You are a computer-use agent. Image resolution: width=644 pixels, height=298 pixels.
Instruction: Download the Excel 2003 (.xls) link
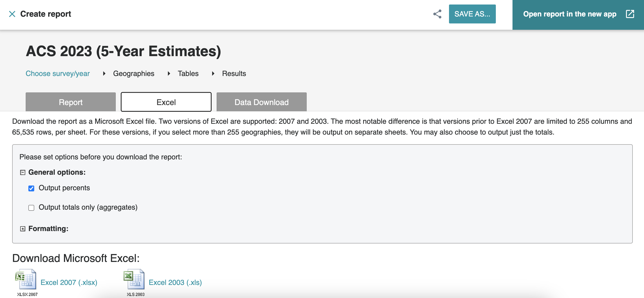[x=175, y=282]
